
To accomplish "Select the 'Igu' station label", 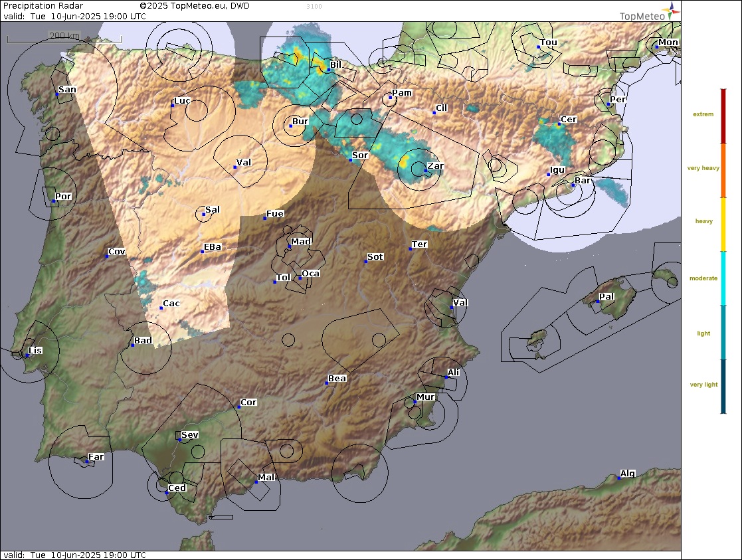I will [557, 170].
